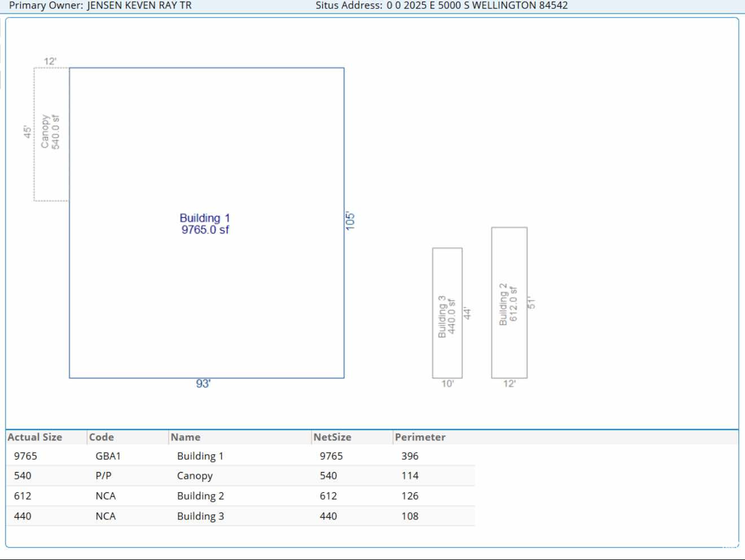Click the NetSize column header

(332, 437)
